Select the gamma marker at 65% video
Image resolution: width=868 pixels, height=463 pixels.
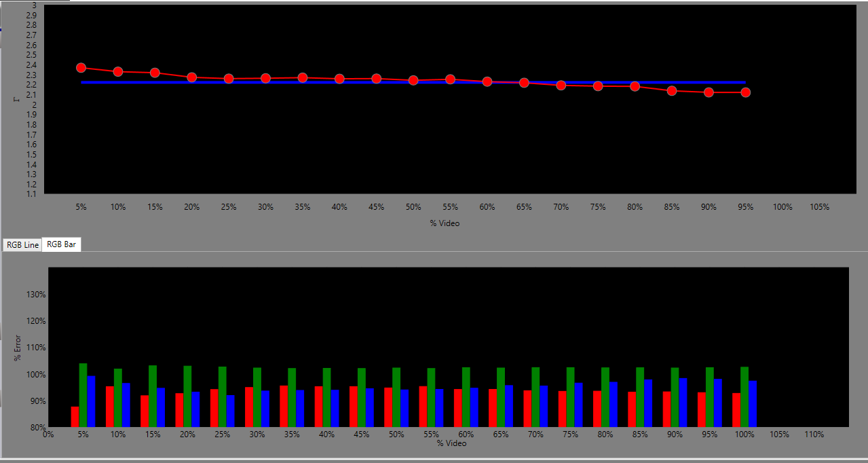point(524,83)
